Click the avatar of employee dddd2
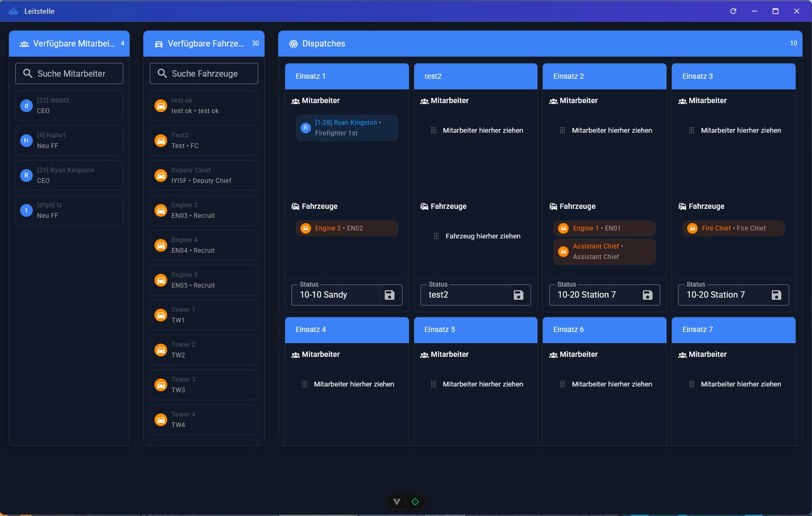This screenshot has width=812, height=516. pyautogui.click(x=26, y=106)
